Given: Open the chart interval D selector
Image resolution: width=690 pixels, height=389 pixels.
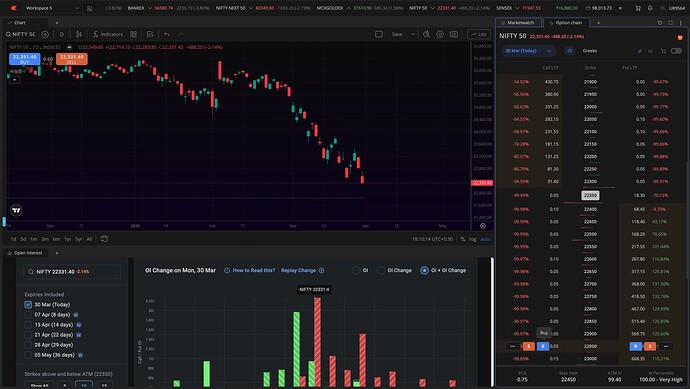Looking at the screenshot, I should pyautogui.click(x=62, y=34).
